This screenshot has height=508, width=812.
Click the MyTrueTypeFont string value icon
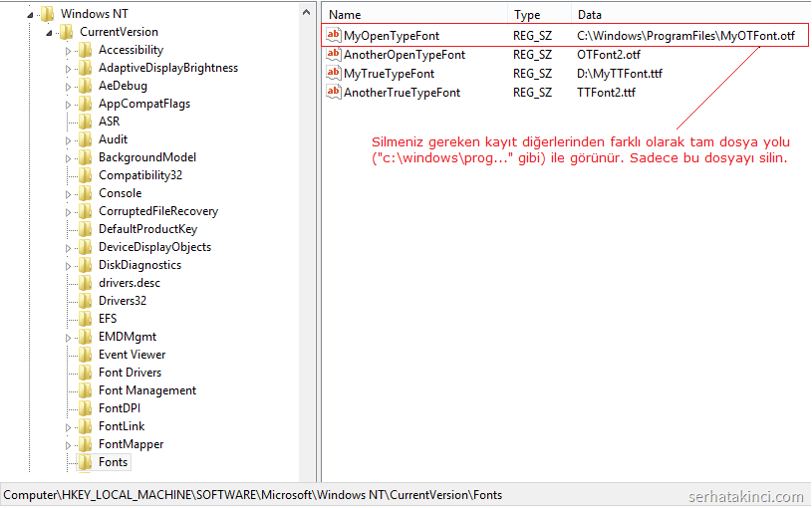(x=333, y=73)
